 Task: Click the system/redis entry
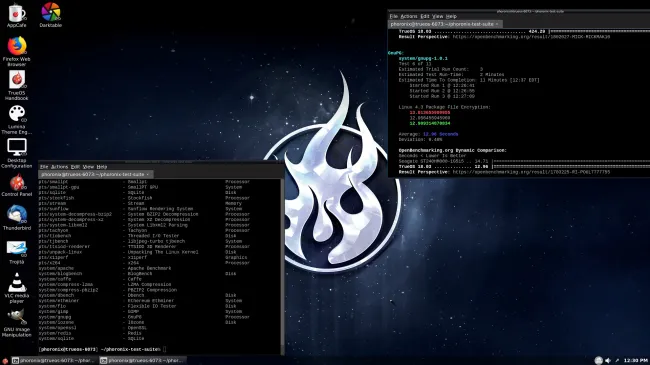(55, 333)
